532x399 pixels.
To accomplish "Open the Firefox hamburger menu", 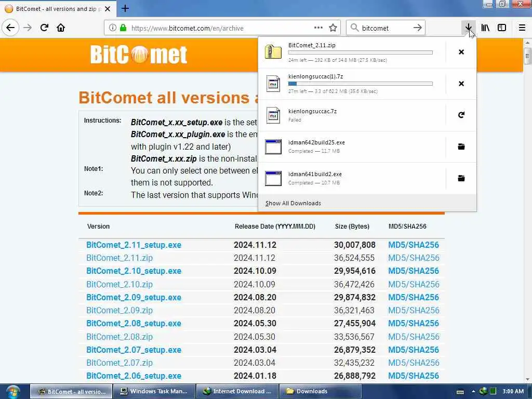I will [x=522, y=28].
